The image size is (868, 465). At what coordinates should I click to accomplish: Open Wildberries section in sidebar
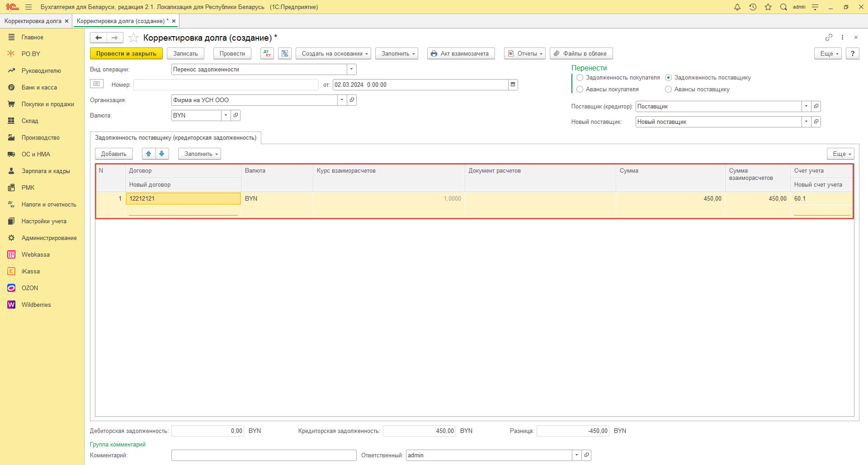[x=36, y=305]
